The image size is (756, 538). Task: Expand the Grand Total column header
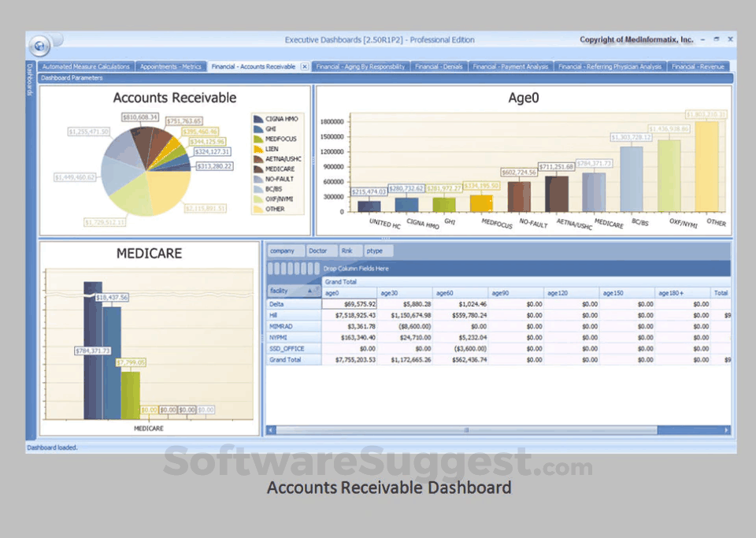click(342, 281)
